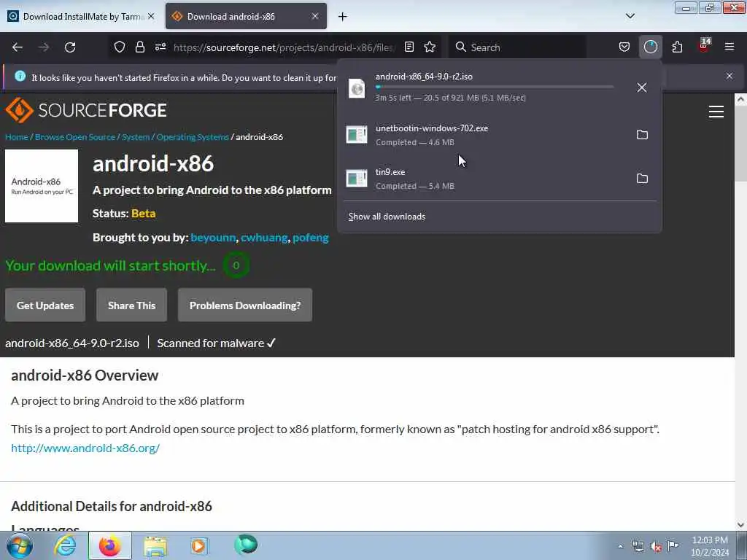Dismiss the Firefox refresh notification bar
This screenshot has width=747, height=560.
click(x=729, y=76)
